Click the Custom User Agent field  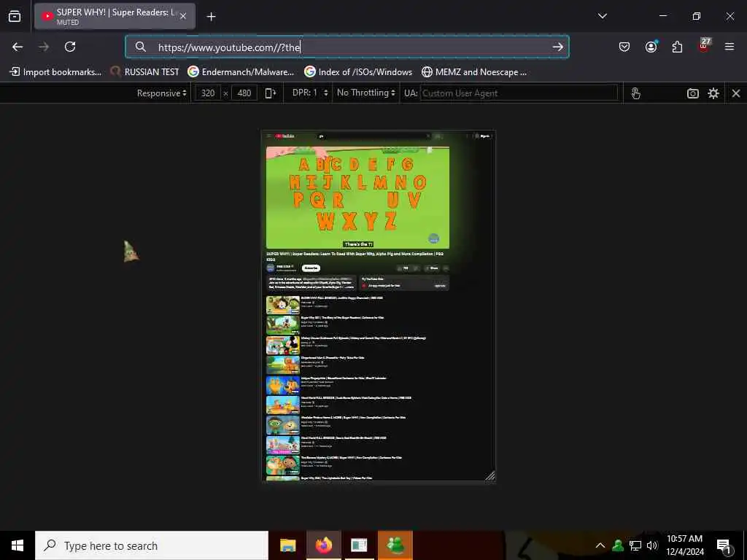519,93
